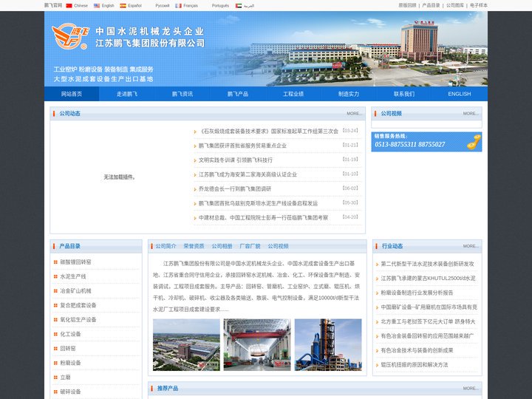Open 北方重工与老挝签下亿元大订单 article
Image resolution: width=532 pixels, height=399 pixels.
[428, 321]
